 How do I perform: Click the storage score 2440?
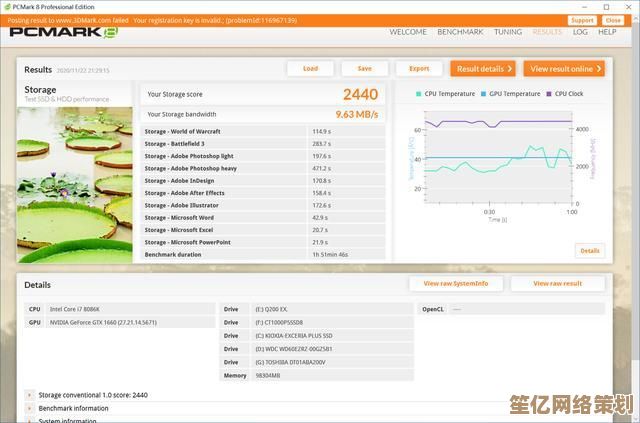[360, 94]
